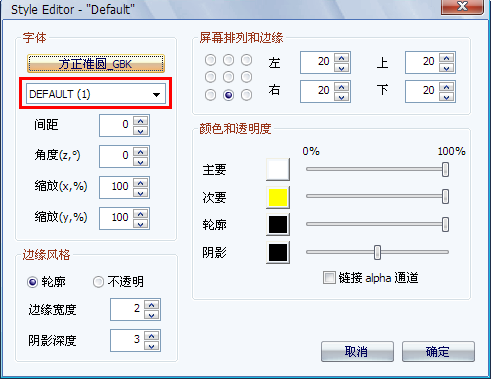Viewport: 491px width, 380px height.
Task: Decrease the 上 top margin value
Action: tap(447, 68)
